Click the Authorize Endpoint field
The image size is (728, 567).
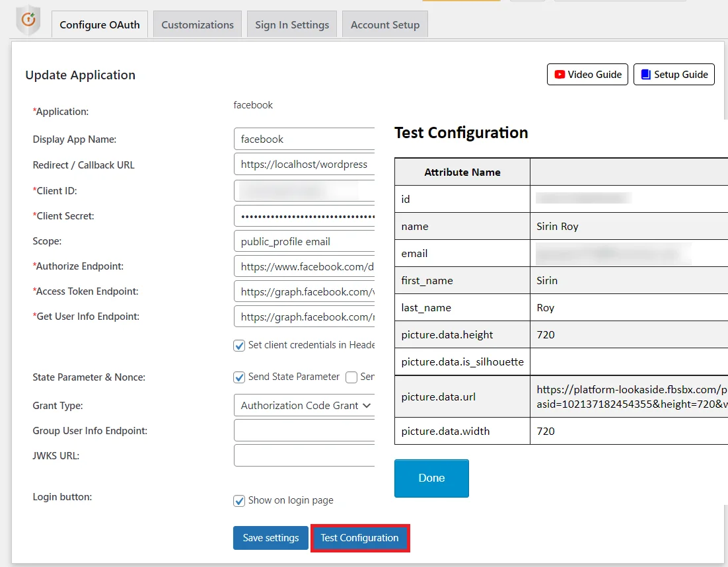(x=305, y=266)
